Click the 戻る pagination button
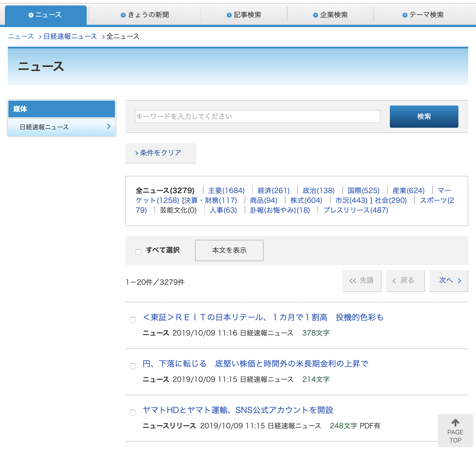The height and width of the screenshot is (452, 476). coord(405,281)
